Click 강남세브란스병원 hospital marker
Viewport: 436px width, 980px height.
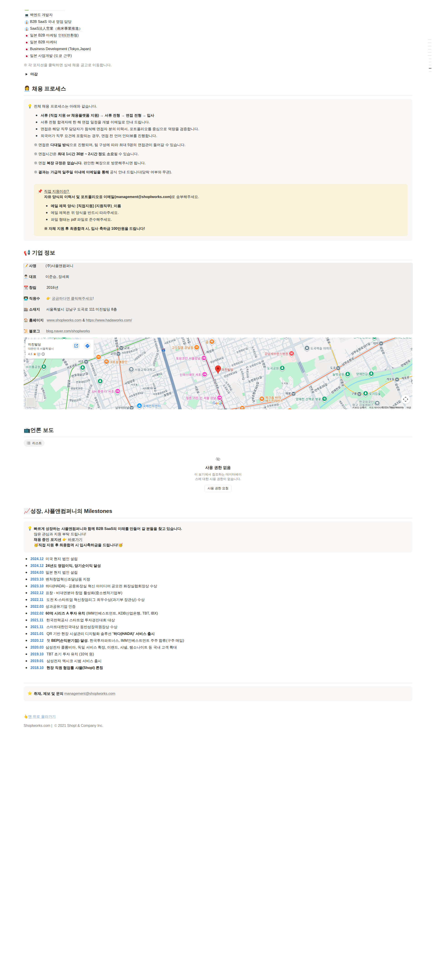291,353
